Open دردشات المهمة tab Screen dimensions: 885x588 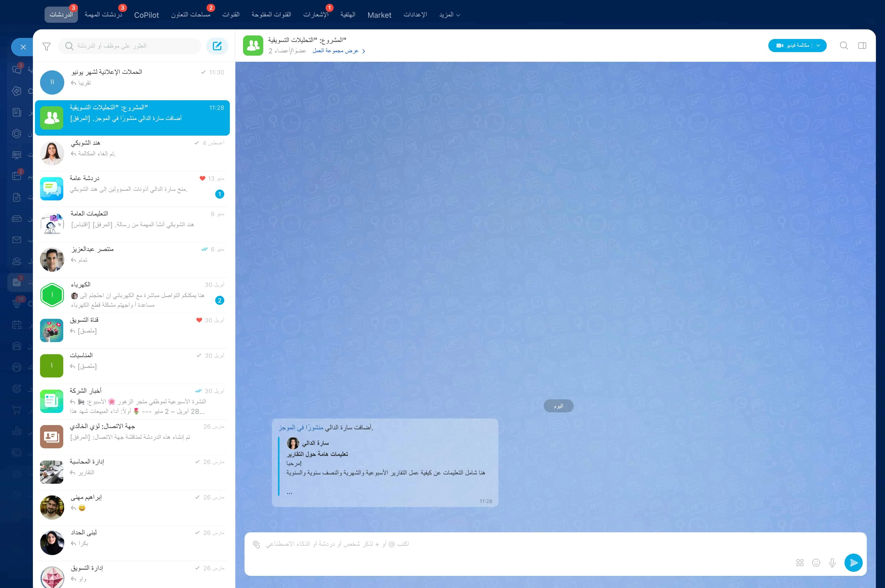click(104, 15)
